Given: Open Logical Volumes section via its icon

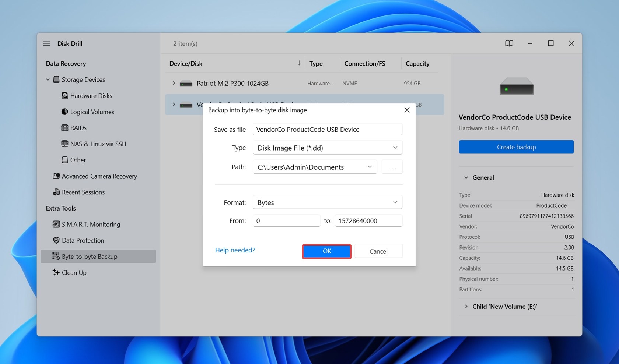Looking at the screenshot, I should (x=64, y=112).
